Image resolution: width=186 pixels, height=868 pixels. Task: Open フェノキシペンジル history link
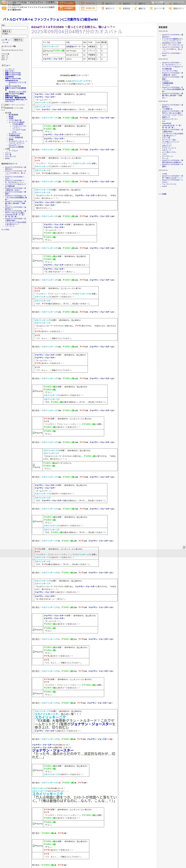point(169,184)
